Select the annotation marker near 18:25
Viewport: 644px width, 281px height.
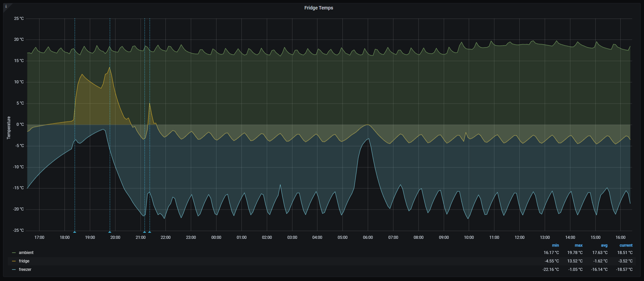pos(75,232)
